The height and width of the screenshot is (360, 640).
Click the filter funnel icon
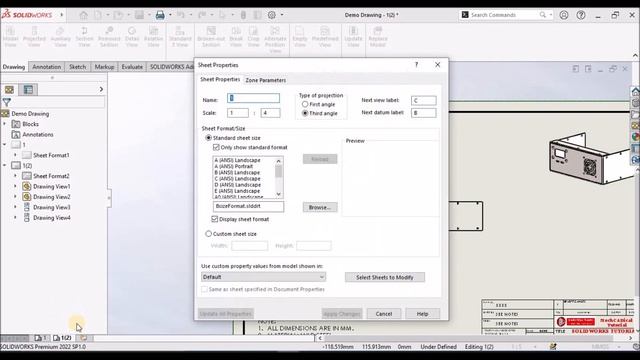click(x=7, y=102)
